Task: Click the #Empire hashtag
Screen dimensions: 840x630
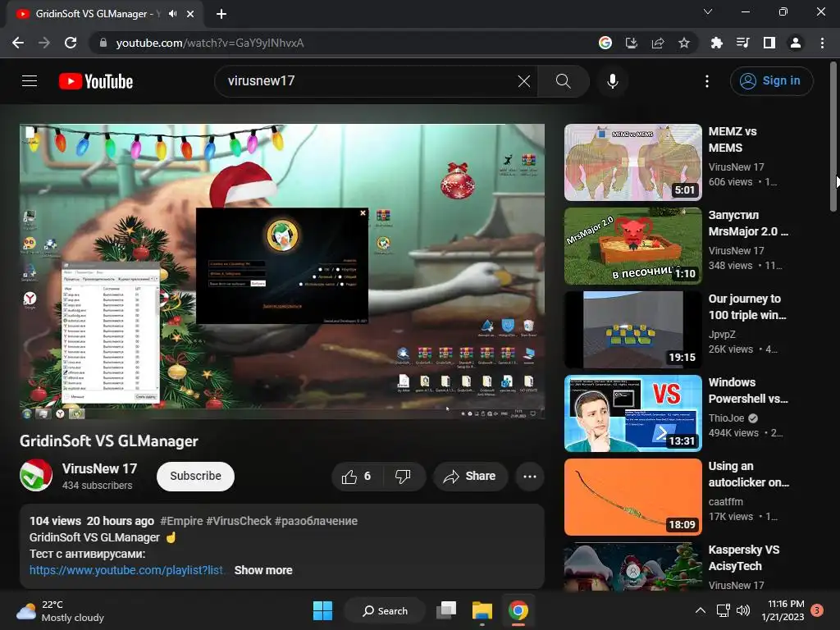Action: [x=181, y=521]
